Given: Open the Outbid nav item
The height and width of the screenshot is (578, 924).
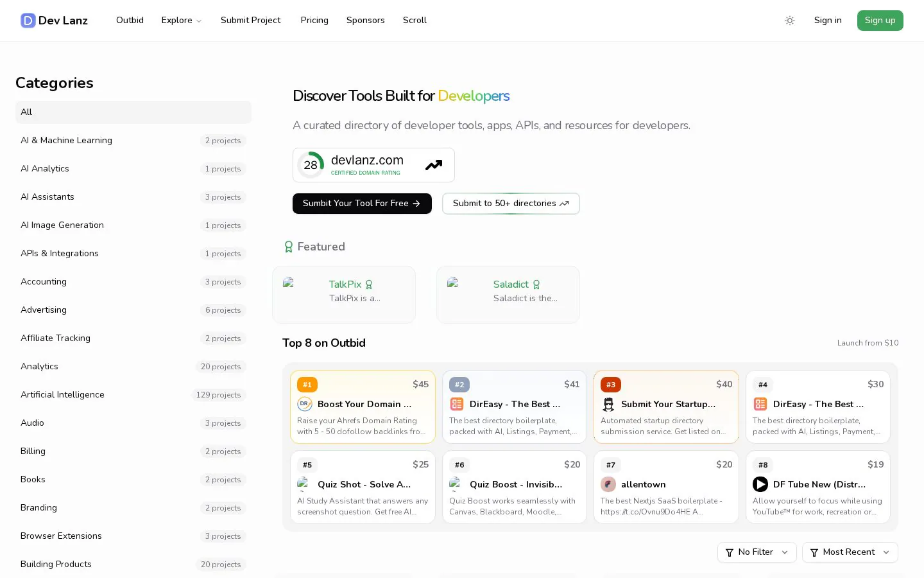Looking at the screenshot, I should (x=130, y=21).
